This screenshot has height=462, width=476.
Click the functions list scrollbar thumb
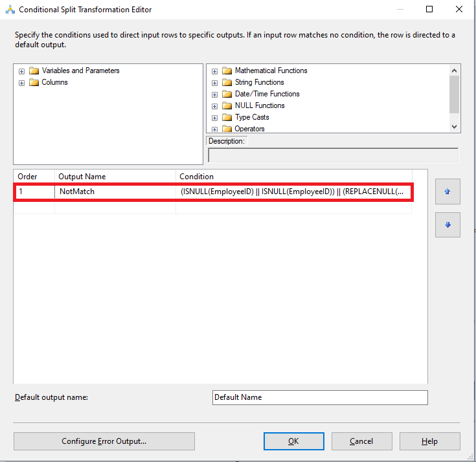[x=454, y=94]
